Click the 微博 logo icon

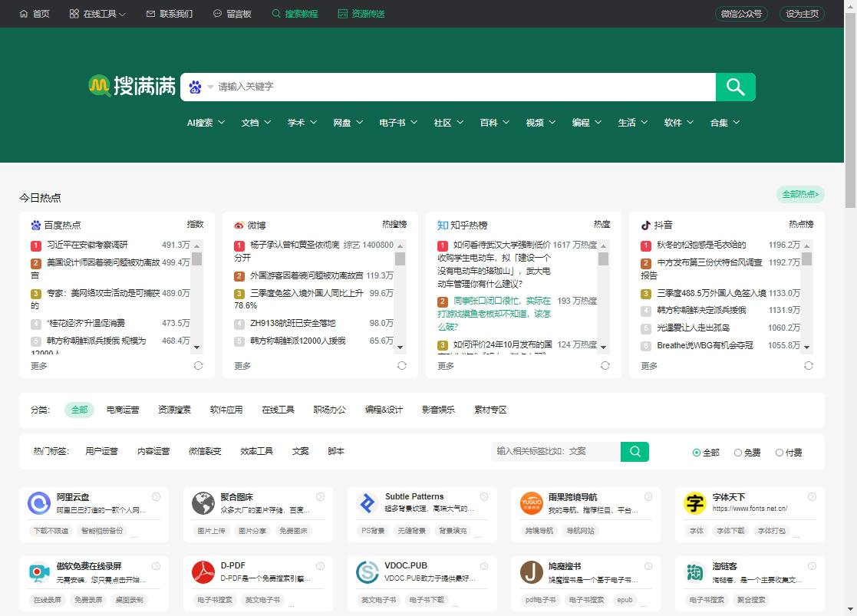pos(239,226)
